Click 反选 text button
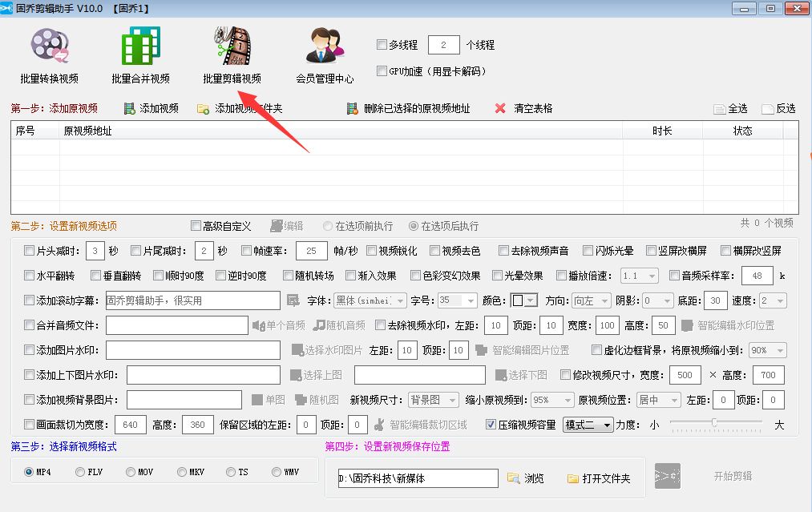812x512 pixels. pos(786,109)
